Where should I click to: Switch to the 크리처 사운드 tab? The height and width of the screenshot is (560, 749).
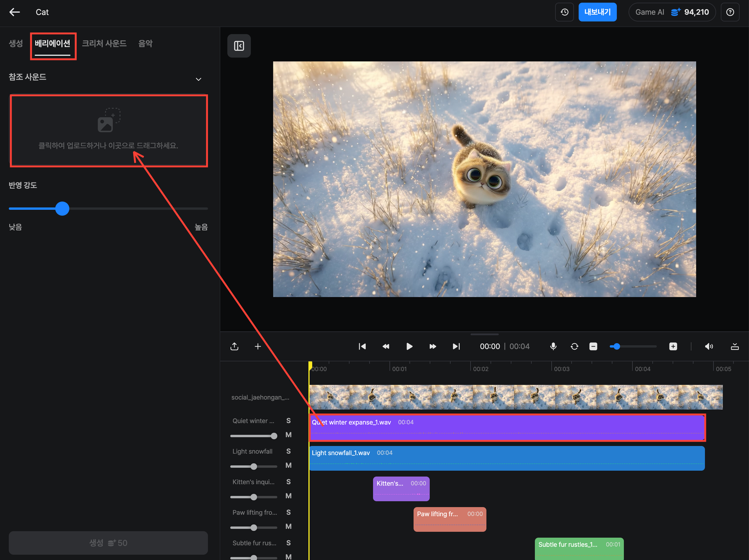pos(104,43)
